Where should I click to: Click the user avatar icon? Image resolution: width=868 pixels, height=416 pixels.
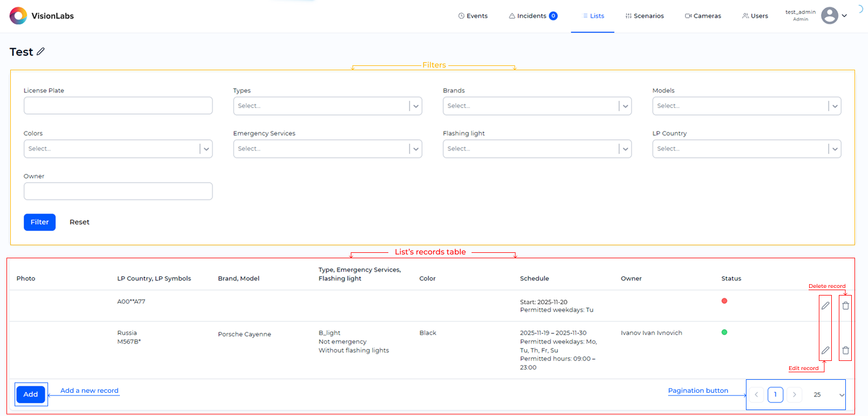click(830, 16)
